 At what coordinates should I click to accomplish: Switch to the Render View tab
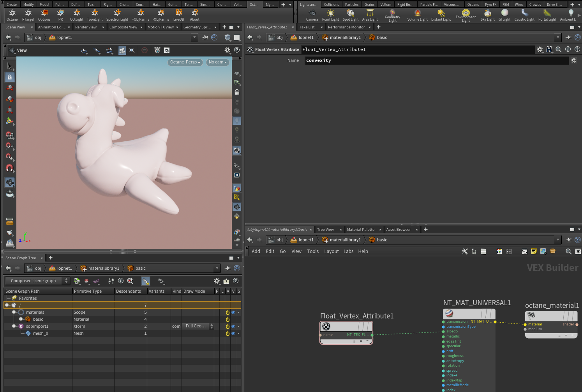(86, 27)
